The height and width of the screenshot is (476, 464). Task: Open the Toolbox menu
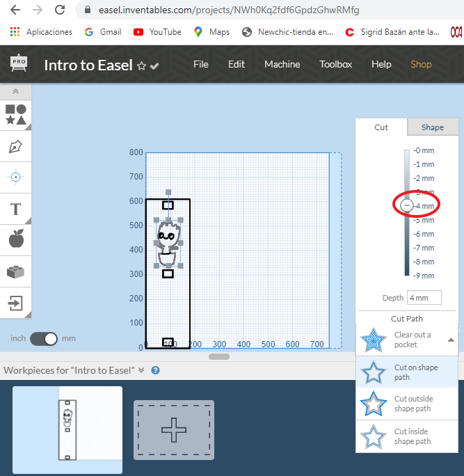[335, 64]
